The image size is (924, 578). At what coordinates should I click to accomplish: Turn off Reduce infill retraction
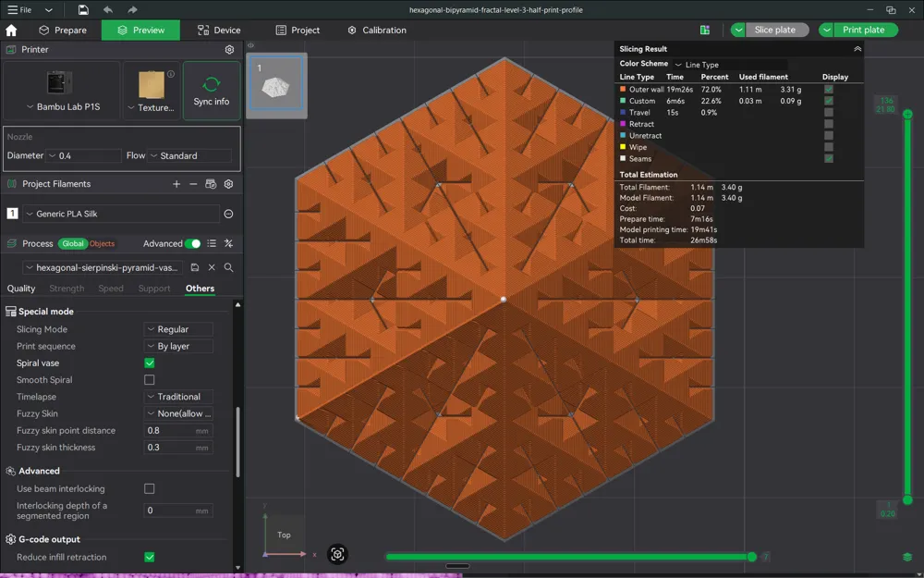tap(149, 557)
